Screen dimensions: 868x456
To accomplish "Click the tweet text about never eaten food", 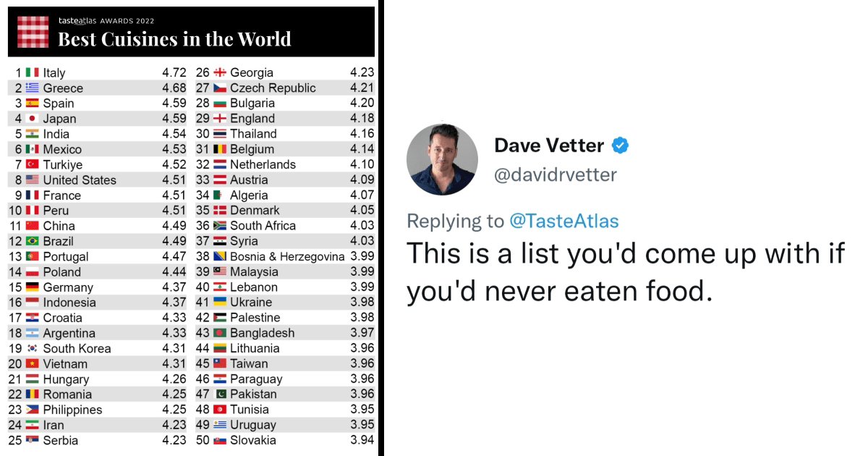I will (x=625, y=272).
